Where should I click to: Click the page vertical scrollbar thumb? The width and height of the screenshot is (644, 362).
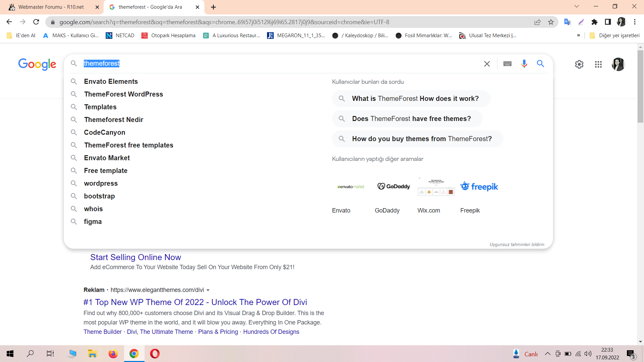[641, 86]
